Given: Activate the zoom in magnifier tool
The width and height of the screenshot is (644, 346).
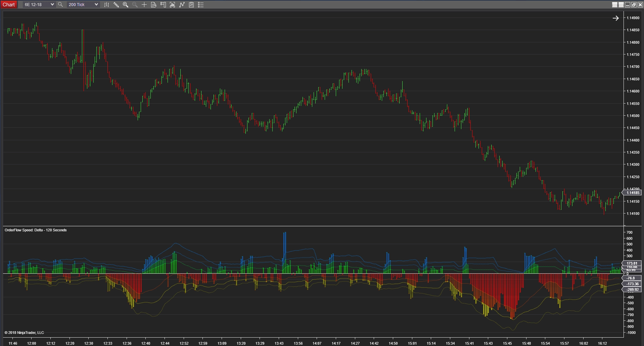Looking at the screenshot, I should point(125,5).
